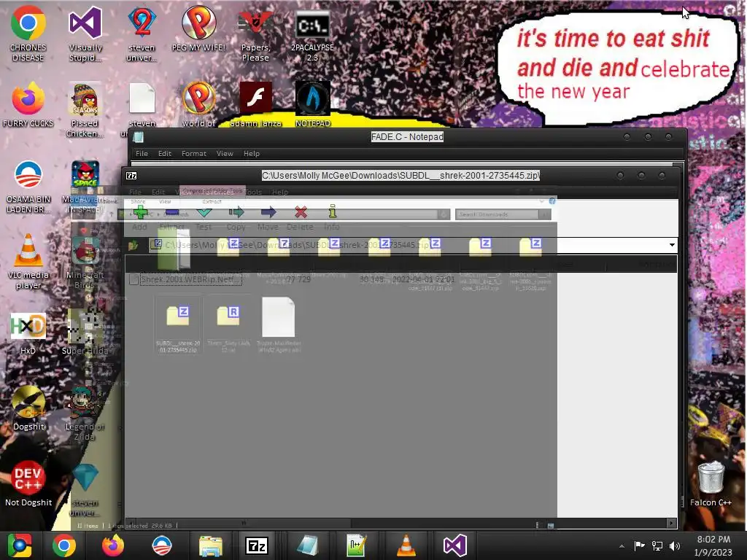747x560 pixels.
Task: Click the Start button on taskbar
Action: coord(19,545)
